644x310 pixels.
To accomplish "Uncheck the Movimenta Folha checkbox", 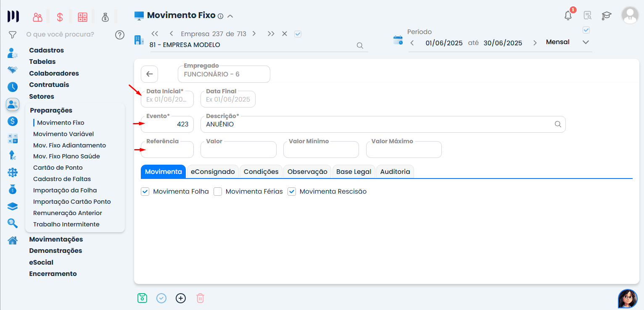I will [145, 192].
